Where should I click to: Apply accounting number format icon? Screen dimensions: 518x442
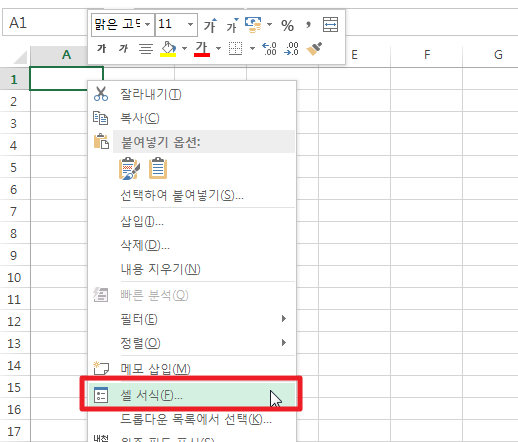point(253,25)
